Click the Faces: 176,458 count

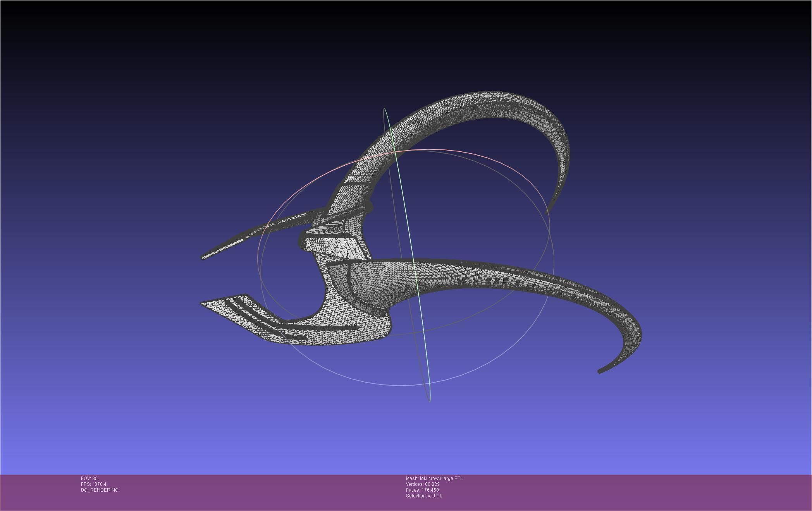[x=422, y=490]
